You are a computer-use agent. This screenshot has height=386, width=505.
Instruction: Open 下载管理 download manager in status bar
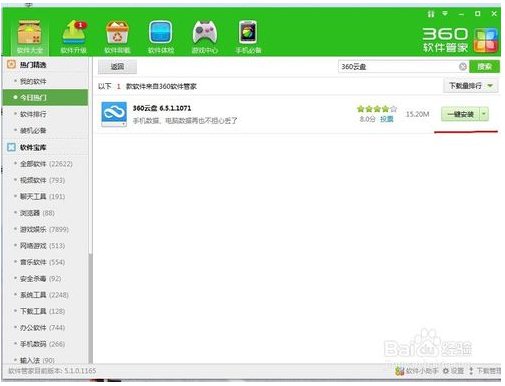(x=485, y=371)
